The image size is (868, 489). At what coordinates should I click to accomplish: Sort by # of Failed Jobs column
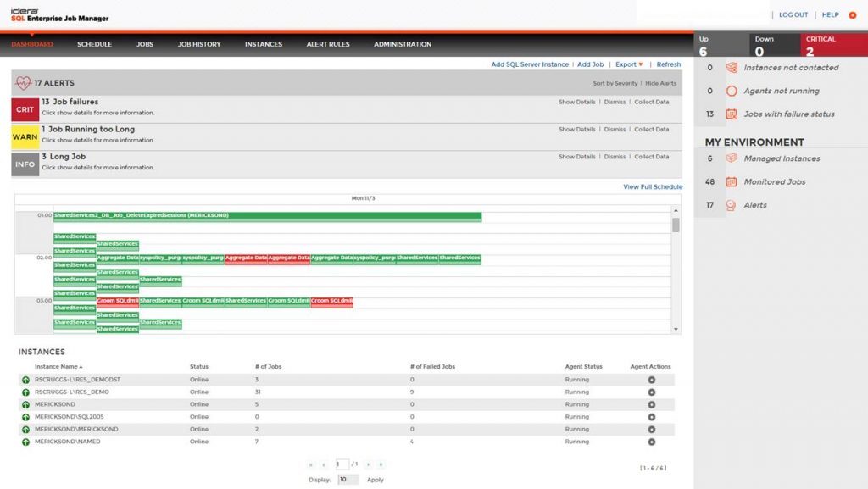pyautogui.click(x=432, y=366)
